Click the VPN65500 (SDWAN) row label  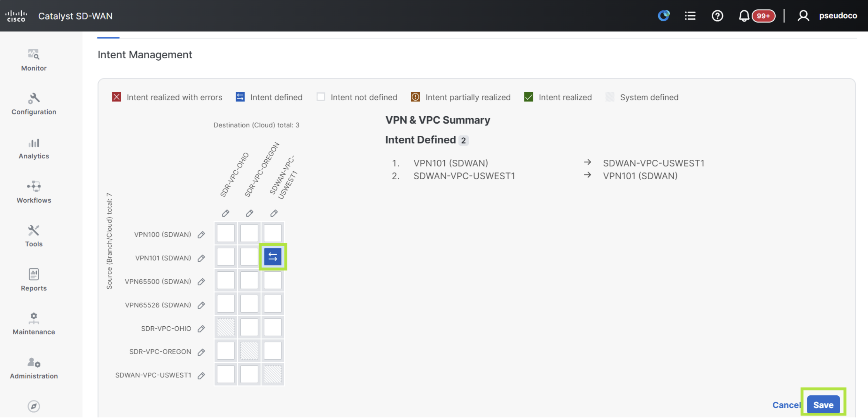coord(158,282)
